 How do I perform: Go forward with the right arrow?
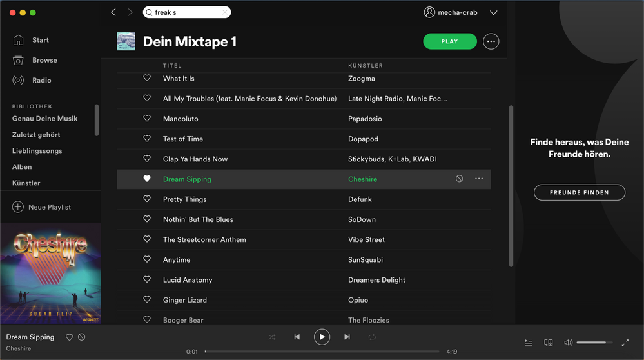point(130,12)
